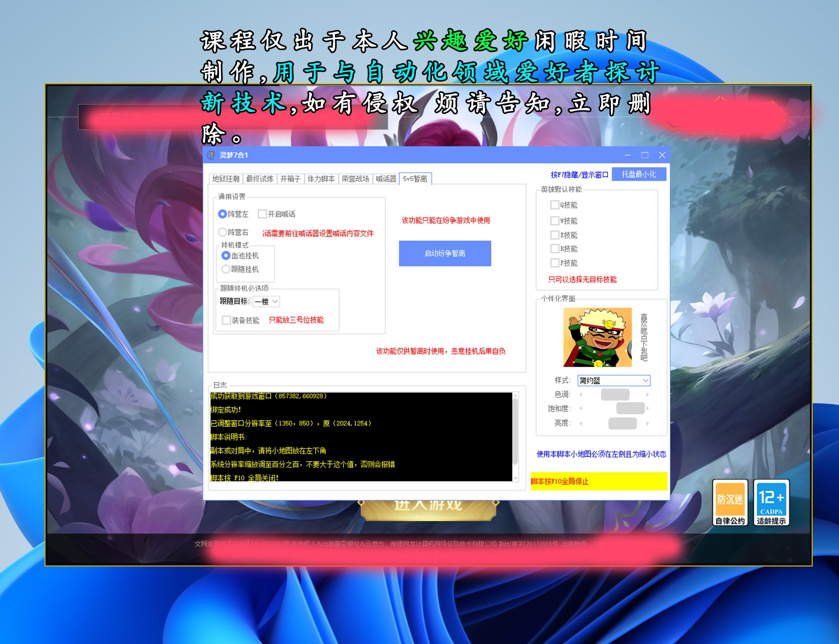Click the 色调 slider left arrow
Screen dimensions: 839x644
[x=580, y=394]
